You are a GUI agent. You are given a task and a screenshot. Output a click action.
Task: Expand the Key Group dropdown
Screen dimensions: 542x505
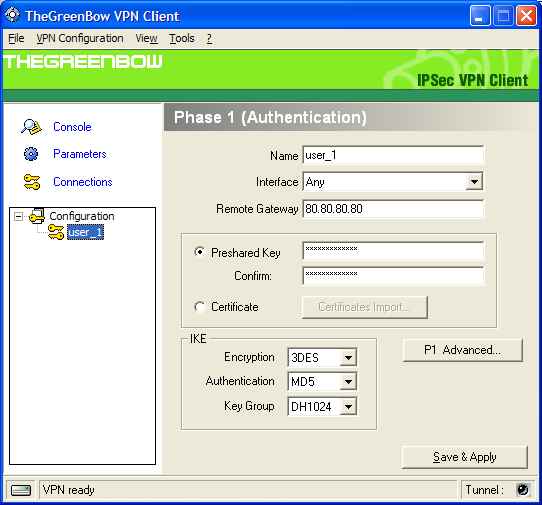pos(348,406)
